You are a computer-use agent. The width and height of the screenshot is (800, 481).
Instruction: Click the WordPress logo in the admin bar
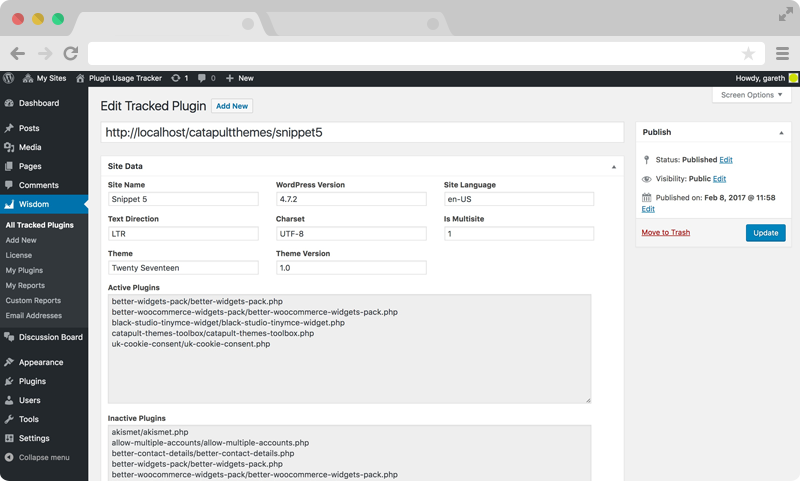[x=9, y=78]
